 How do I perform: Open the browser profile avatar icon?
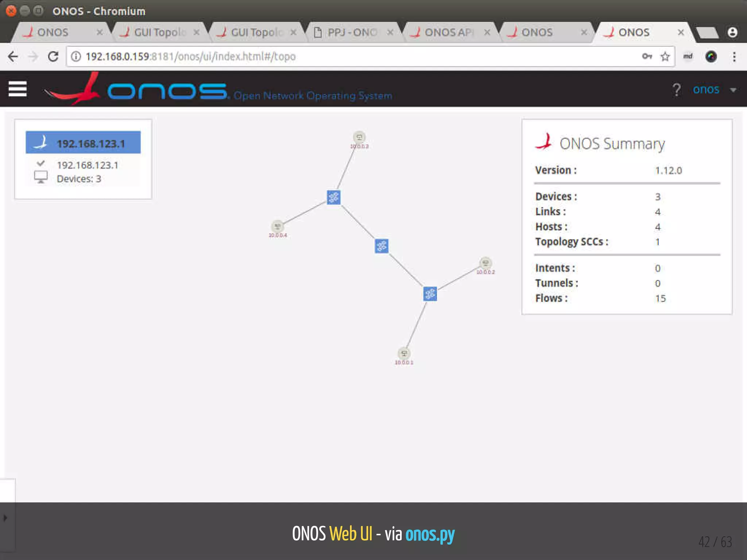(732, 32)
